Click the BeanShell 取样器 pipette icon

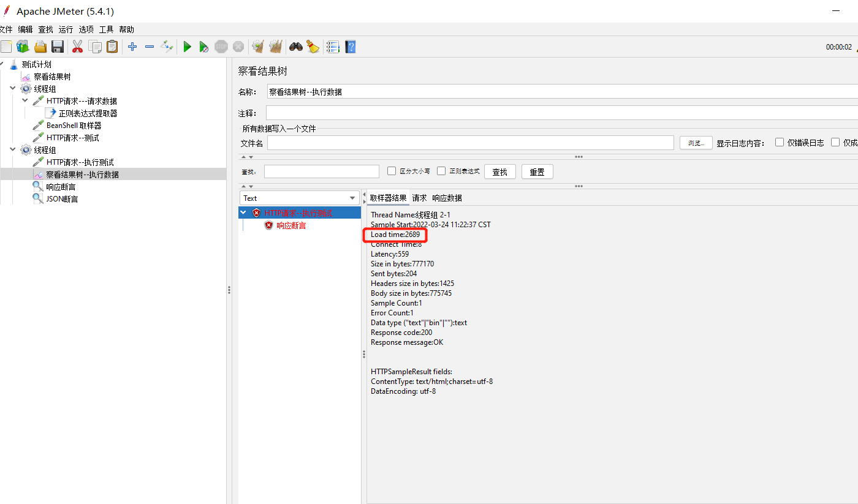tap(38, 126)
